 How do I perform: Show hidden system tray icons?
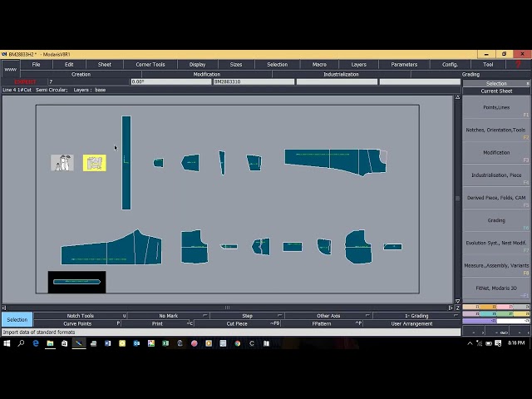[470, 343]
